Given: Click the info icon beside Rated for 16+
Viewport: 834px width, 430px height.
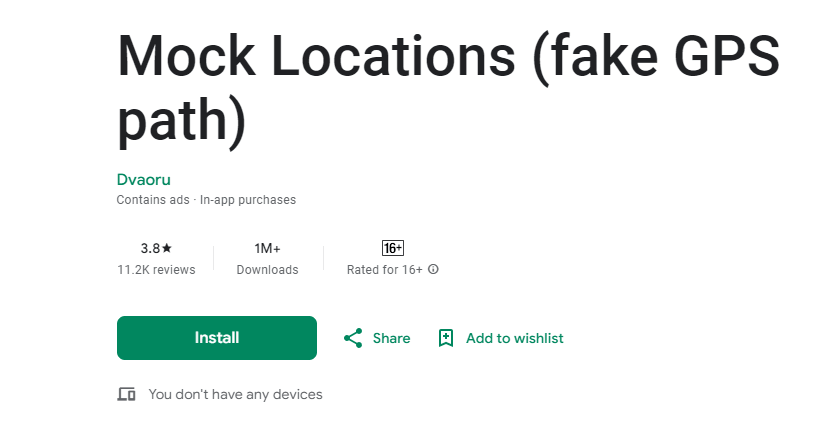Looking at the screenshot, I should (434, 270).
